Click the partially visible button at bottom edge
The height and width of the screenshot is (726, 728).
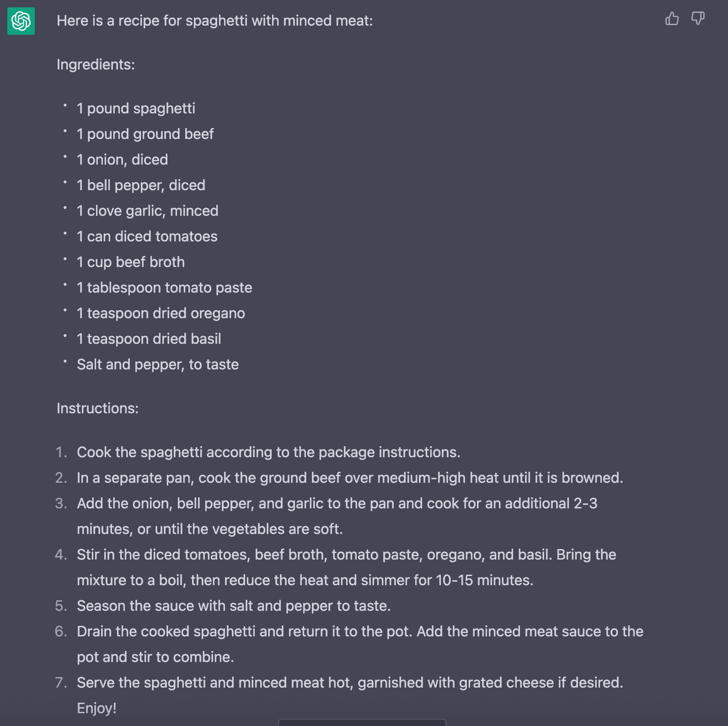tap(362, 722)
